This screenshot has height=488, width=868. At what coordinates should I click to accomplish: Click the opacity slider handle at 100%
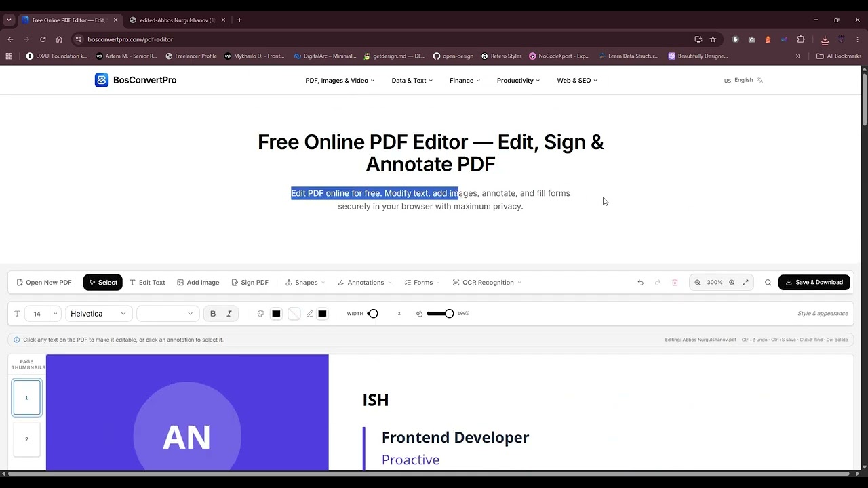click(449, 314)
